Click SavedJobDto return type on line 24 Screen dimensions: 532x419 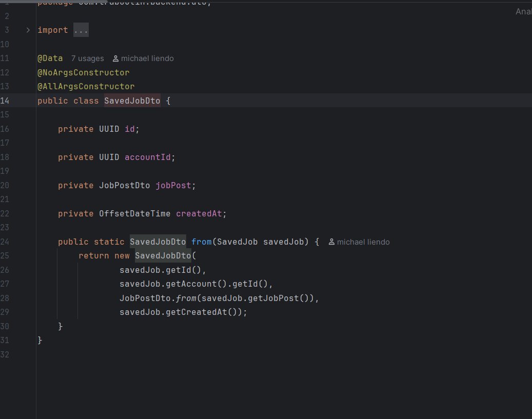[158, 242]
